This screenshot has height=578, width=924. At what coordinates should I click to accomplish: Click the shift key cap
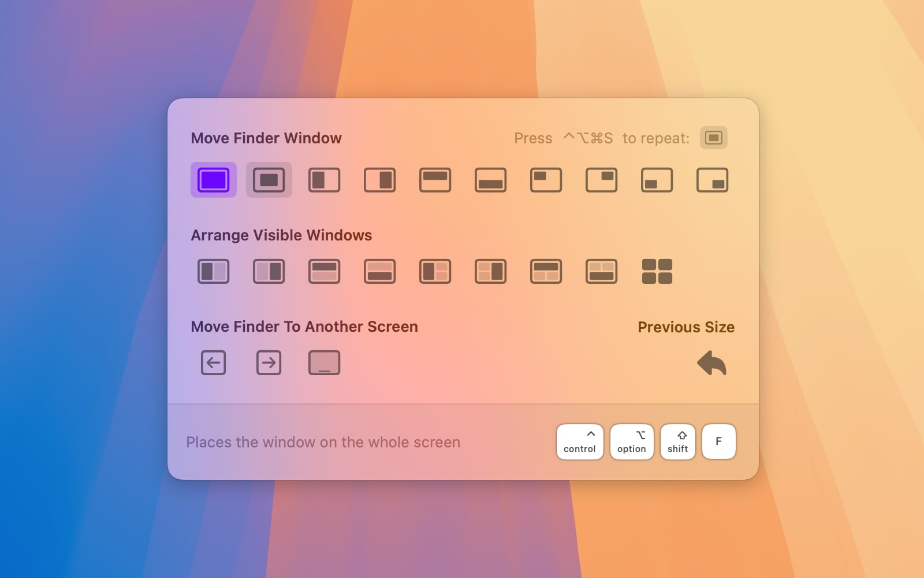[x=678, y=442]
